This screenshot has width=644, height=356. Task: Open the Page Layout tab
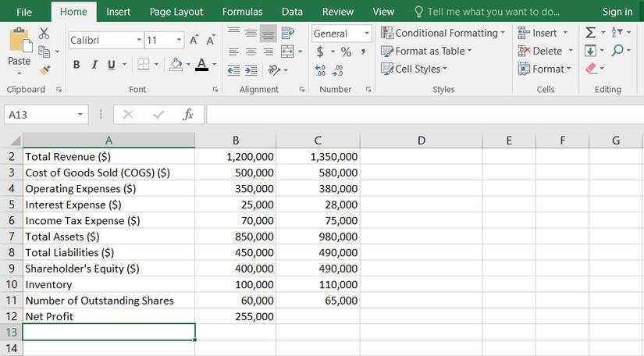176,12
